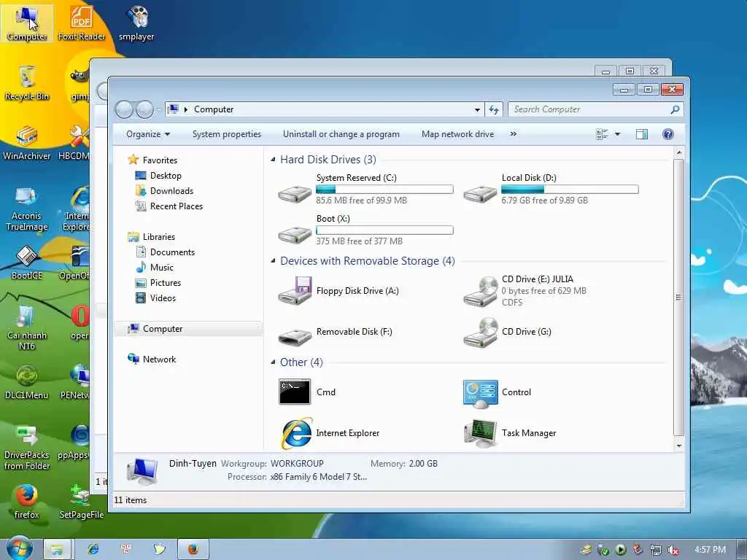Open the Computer desktop icon

27,23
